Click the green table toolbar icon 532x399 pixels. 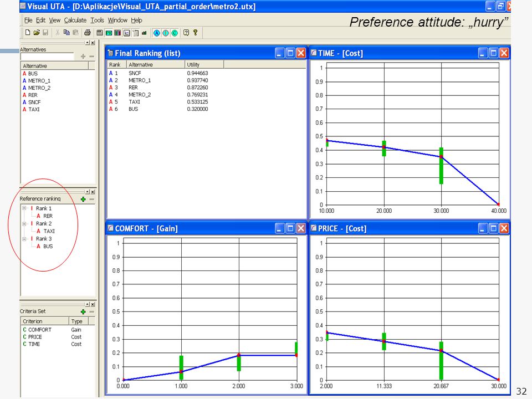[x=109, y=33]
